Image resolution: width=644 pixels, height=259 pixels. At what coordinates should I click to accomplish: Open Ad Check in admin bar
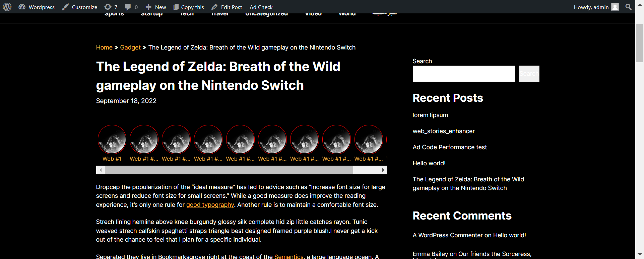261,7
